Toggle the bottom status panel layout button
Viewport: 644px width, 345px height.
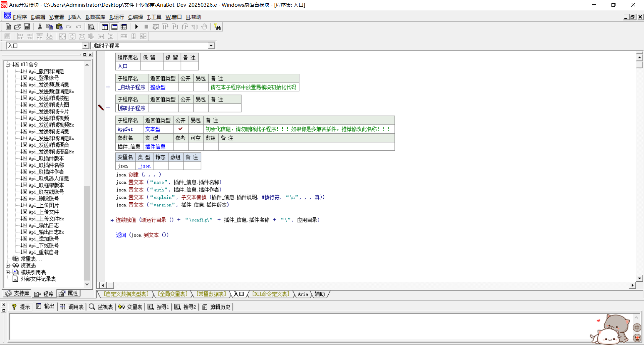[114, 27]
